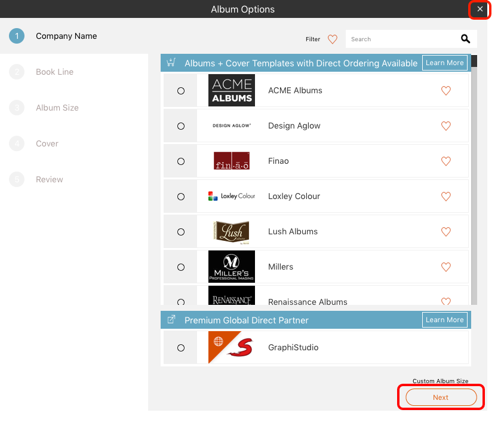Click the company list scrollbar
The height and width of the screenshot is (425, 504).
coord(474,179)
